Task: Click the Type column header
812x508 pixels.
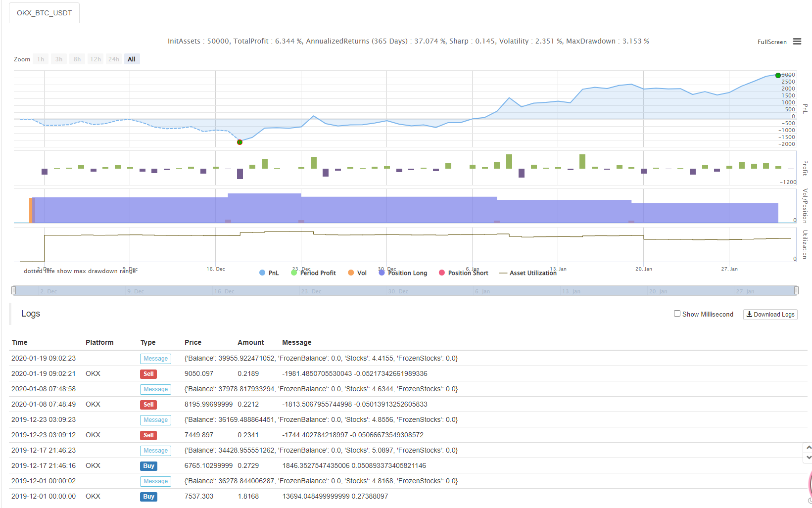Action: pos(148,342)
